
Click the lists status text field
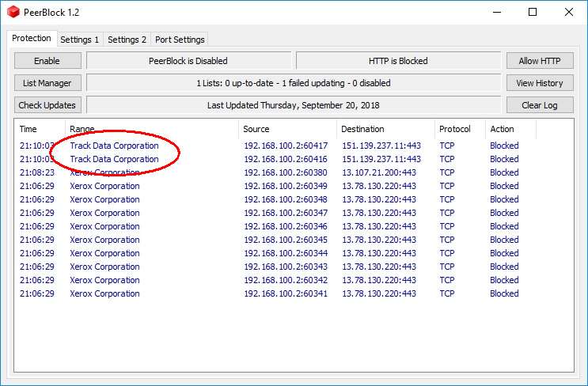pos(294,83)
